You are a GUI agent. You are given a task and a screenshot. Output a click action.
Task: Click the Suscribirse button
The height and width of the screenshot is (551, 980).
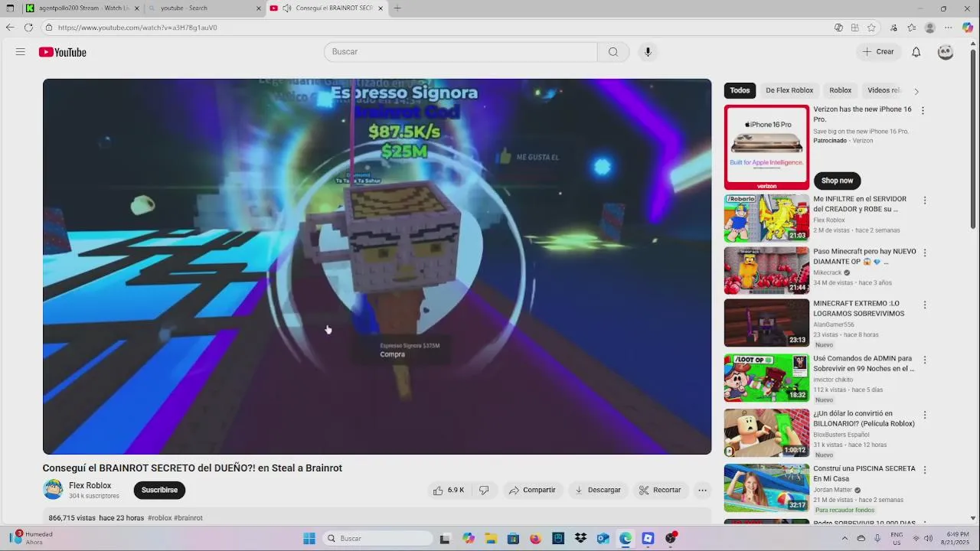pyautogui.click(x=159, y=490)
